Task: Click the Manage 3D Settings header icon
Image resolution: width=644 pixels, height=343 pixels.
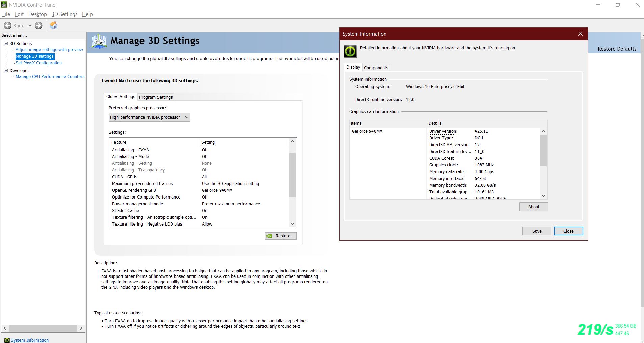Action: [99, 41]
